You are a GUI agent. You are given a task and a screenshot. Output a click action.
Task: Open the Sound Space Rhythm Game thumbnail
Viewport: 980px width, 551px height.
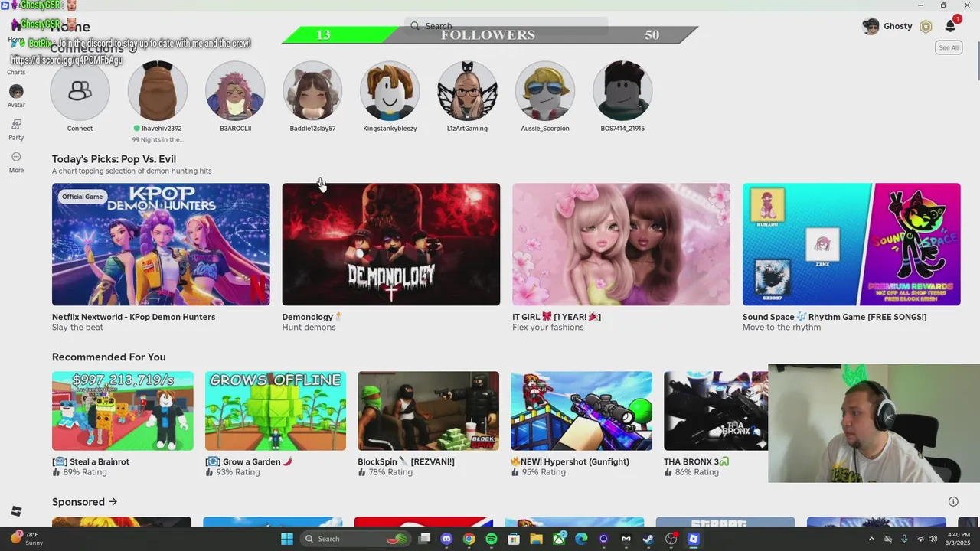[851, 244]
